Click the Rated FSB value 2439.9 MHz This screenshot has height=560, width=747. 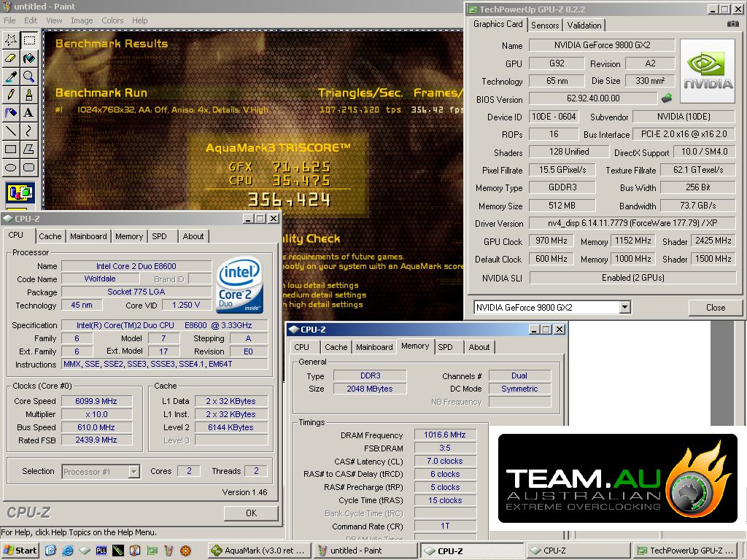[x=96, y=440]
